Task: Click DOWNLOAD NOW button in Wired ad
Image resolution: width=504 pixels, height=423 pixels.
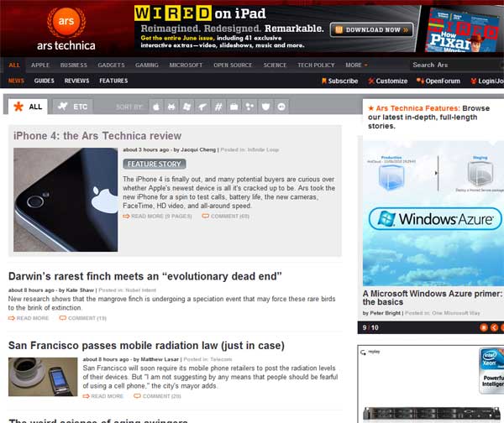Action: click(371, 30)
